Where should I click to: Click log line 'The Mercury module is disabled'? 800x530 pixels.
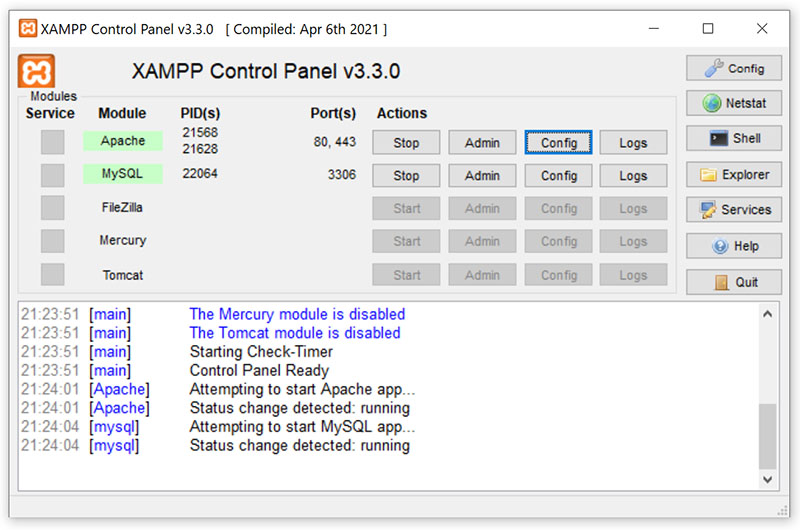coord(297,314)
